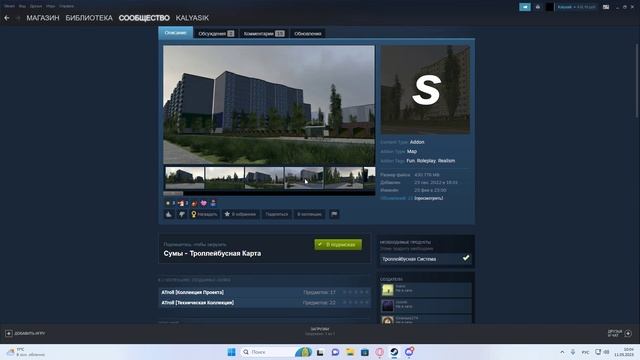Open the KALYASIK profile menu
Viewport: 640px width, 360px height.
(192, 18)
